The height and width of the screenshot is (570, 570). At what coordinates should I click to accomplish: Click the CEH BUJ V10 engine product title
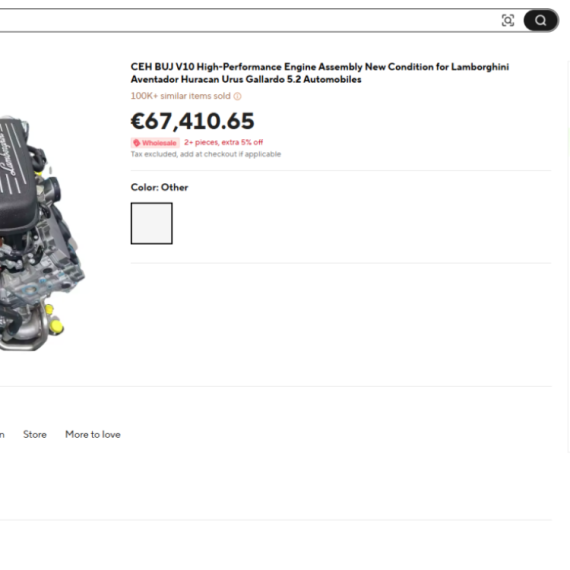(x=320, y=73)
